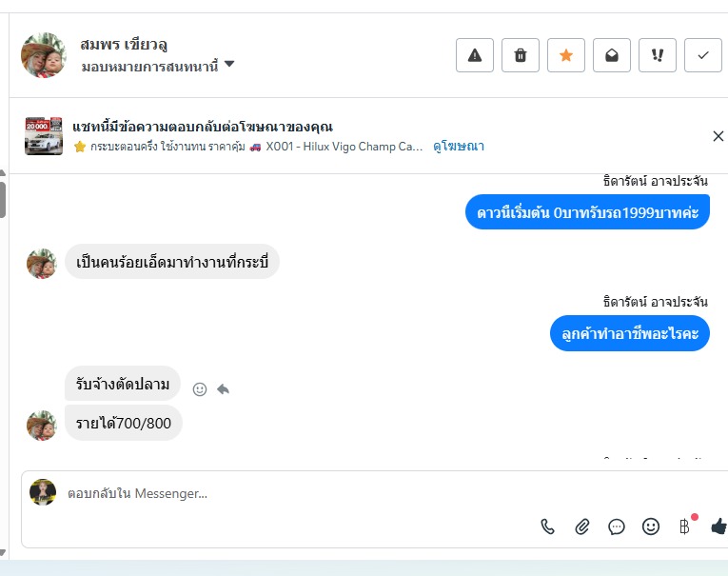This screenshot has width=728, height=576.
Task: Mark conversation unread with envelope icon
Action: tap(612, 55)
